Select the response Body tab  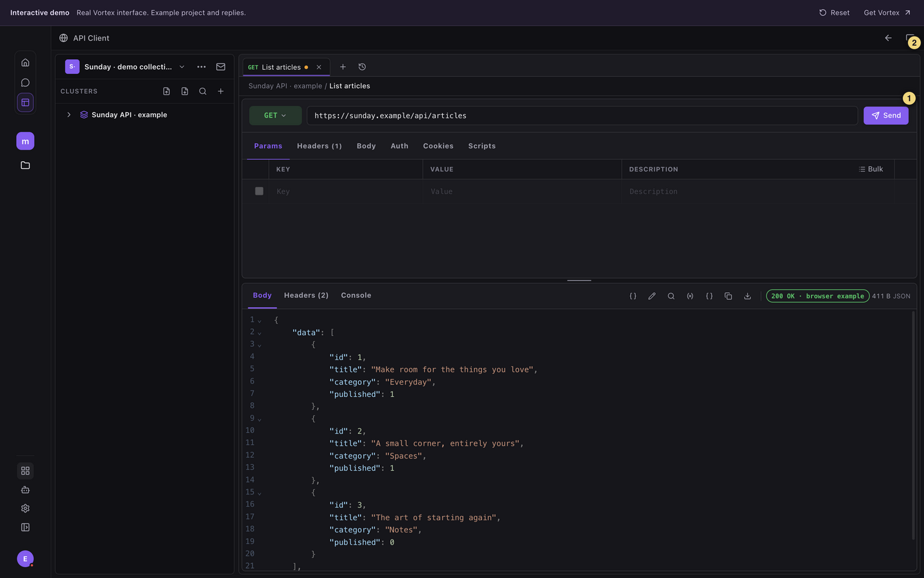(262, 295)
